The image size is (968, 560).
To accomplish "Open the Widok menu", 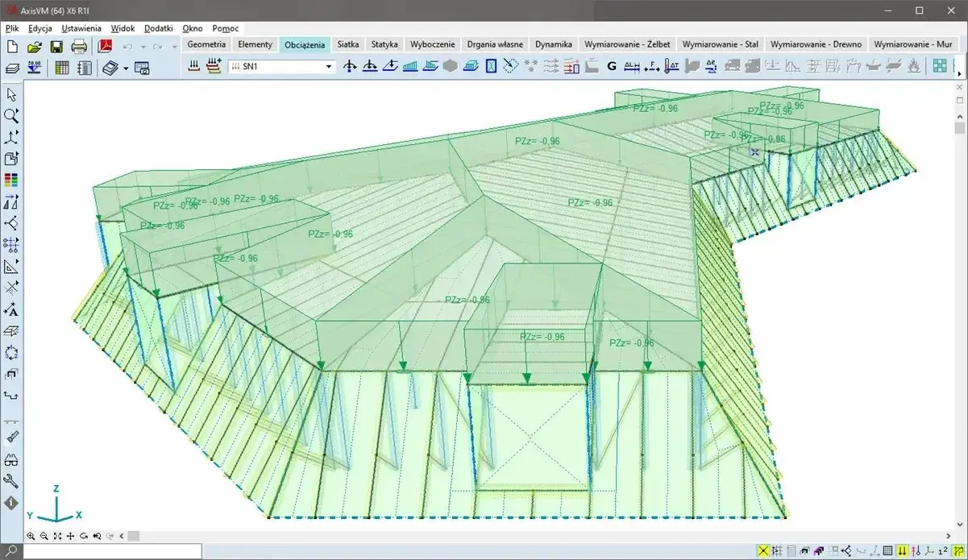I will (123, 28).
